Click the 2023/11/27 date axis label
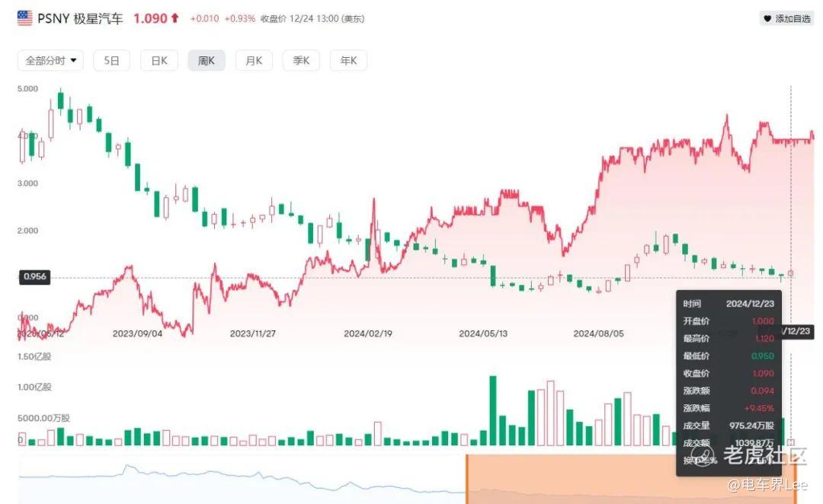Screen dimensions: 823x504 coord(252,333)
